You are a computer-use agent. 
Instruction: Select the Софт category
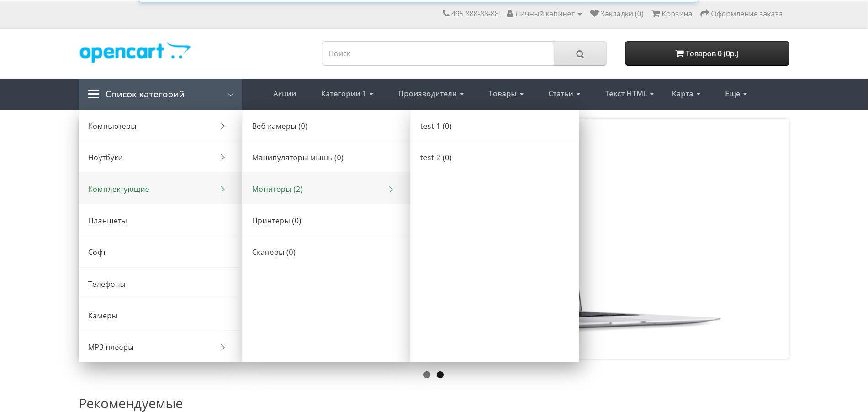(160, 252)
